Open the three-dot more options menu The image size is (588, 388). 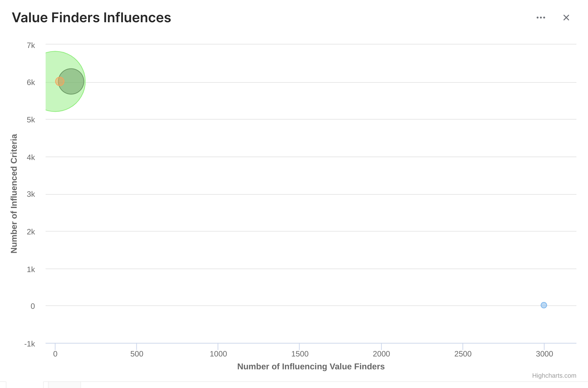tap(541, 18)
